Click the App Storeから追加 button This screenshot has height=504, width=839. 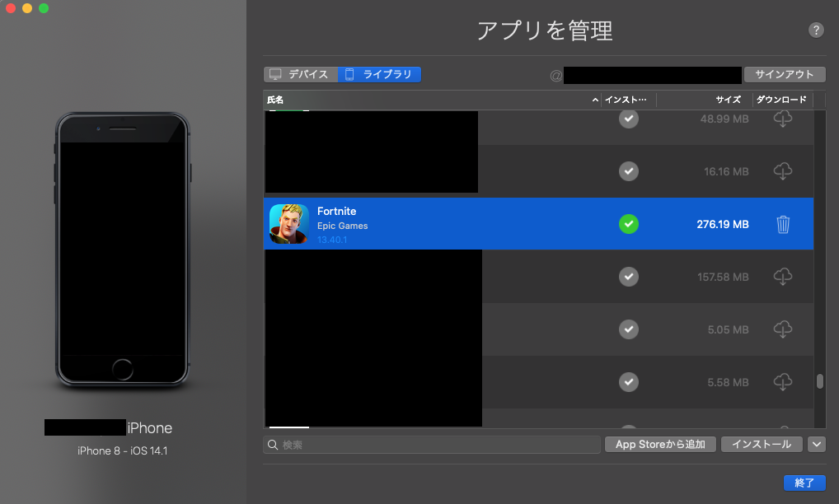pos(660,444)
